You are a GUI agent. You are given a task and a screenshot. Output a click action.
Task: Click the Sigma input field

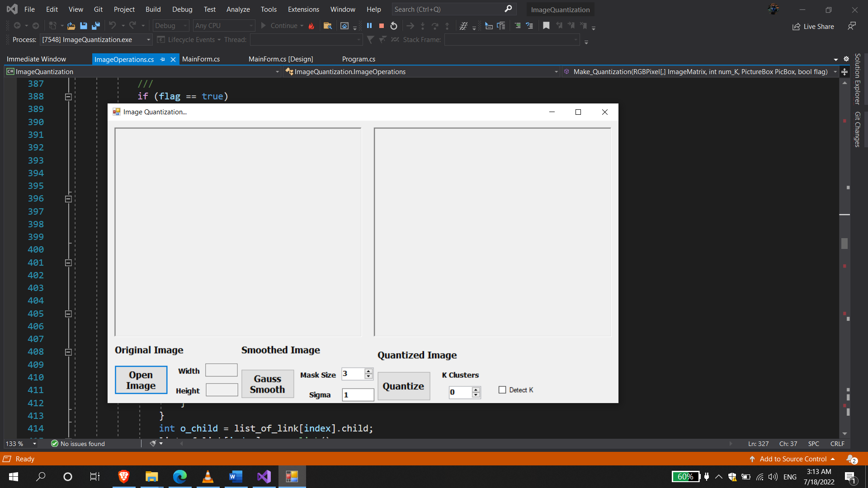pyautogui.click(x=358, y=395)
